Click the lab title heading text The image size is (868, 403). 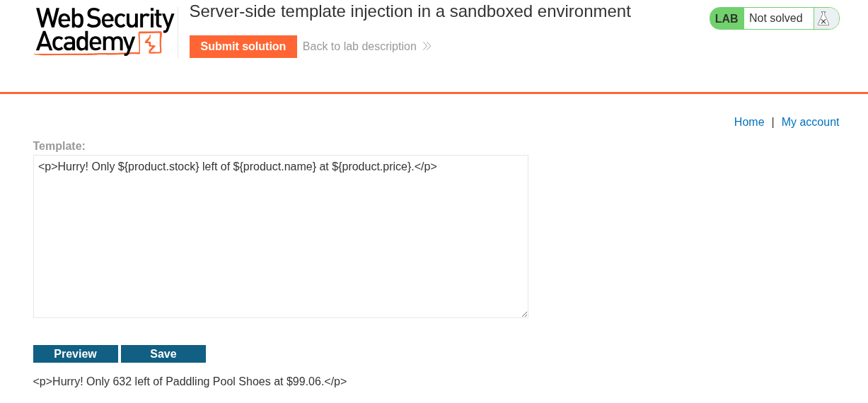click(410, 11)
